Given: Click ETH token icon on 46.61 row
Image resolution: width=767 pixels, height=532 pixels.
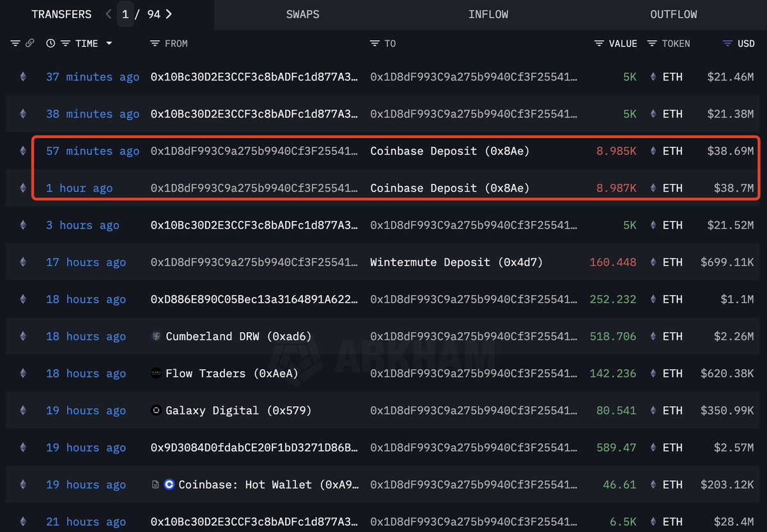Looking at the screenshot, I should point(653,484).
